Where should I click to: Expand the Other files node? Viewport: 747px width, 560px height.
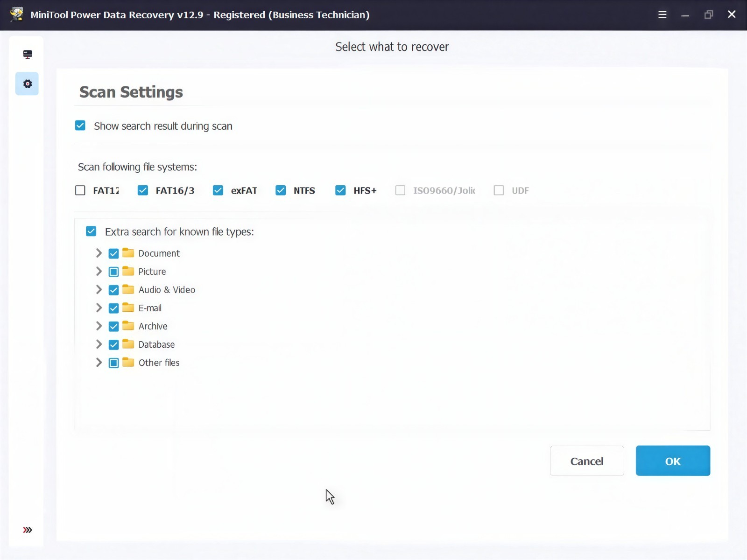point(99,362)
